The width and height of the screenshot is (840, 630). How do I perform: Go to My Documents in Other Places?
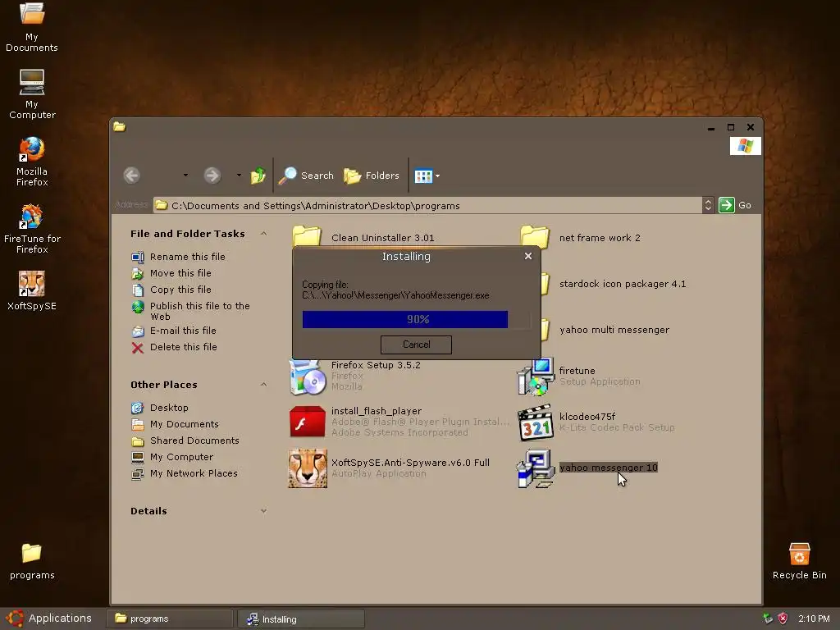(x=176, y=424)
